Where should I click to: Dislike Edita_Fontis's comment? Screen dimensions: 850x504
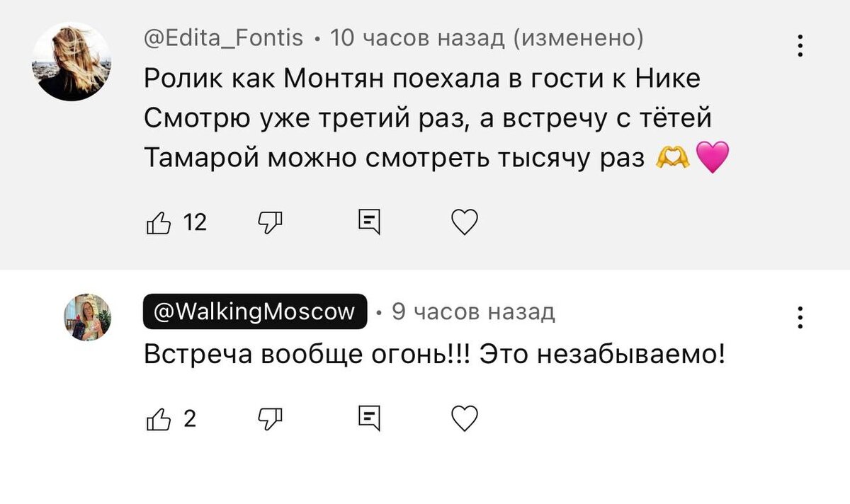coord(271,222)
